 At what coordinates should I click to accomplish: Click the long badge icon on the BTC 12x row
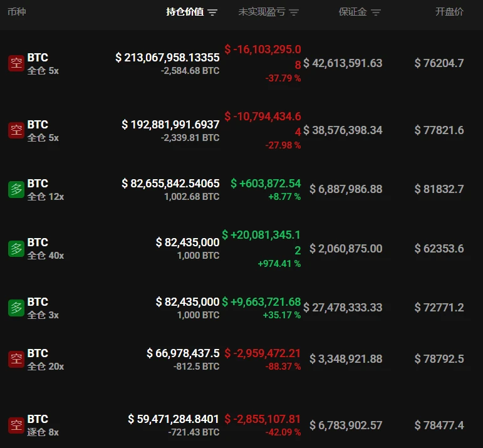click(x=16, y=189)
